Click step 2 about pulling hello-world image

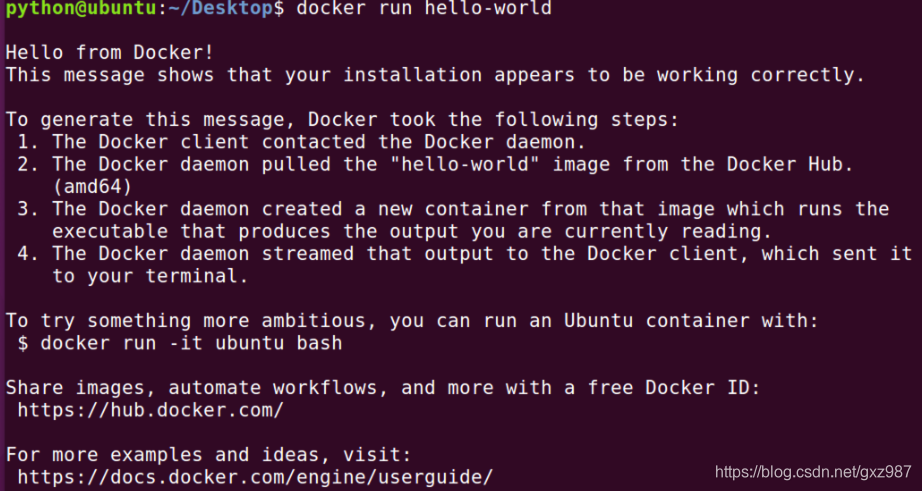point(435,164)
